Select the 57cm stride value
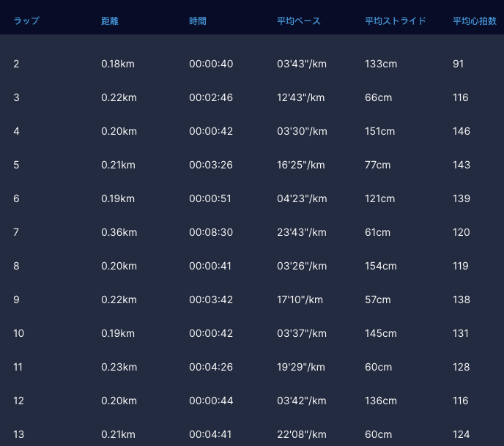 (x=378, y=300)
